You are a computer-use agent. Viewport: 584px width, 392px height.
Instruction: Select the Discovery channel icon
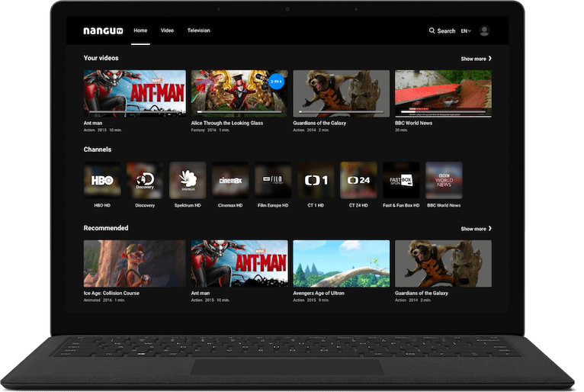(145, 180)
